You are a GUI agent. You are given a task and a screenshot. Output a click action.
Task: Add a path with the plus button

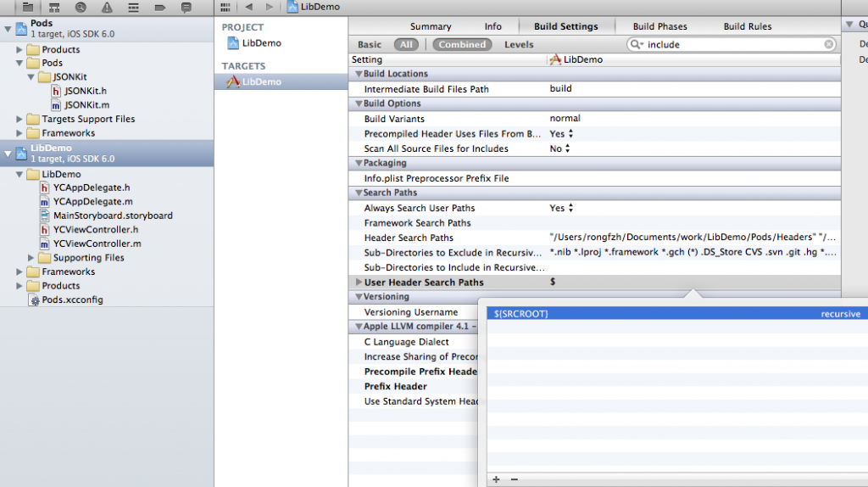pyautogui.click(x=496, y=479)
